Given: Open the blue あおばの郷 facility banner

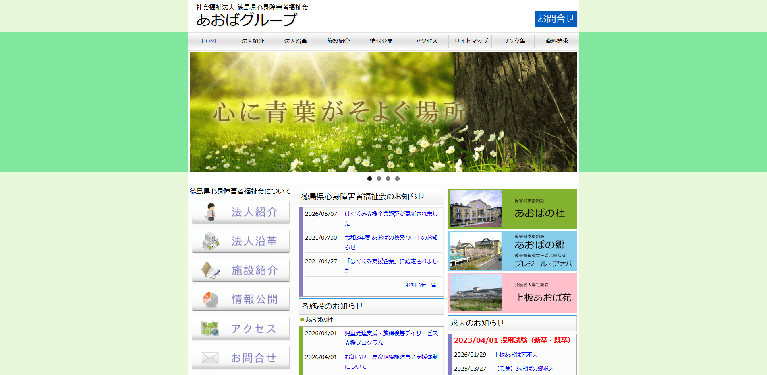Looking at the screenshot, I should click(x=513, y=251).
